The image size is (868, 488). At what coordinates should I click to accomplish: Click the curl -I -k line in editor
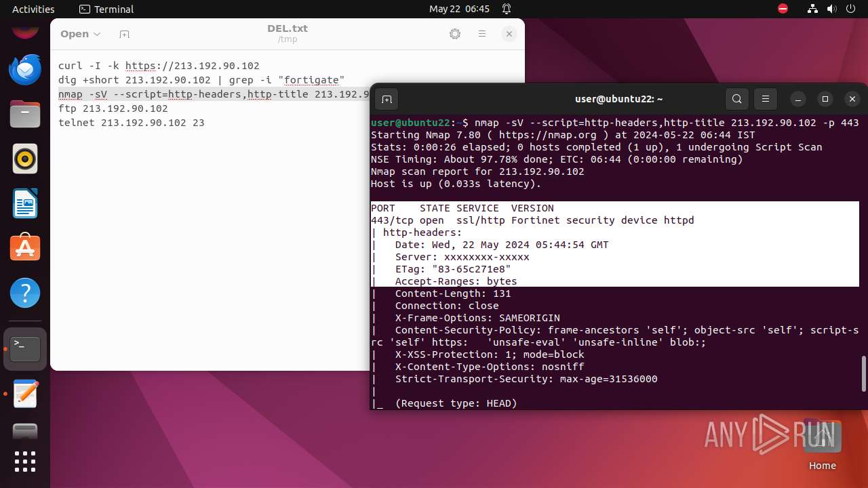(x=159, y=66)
